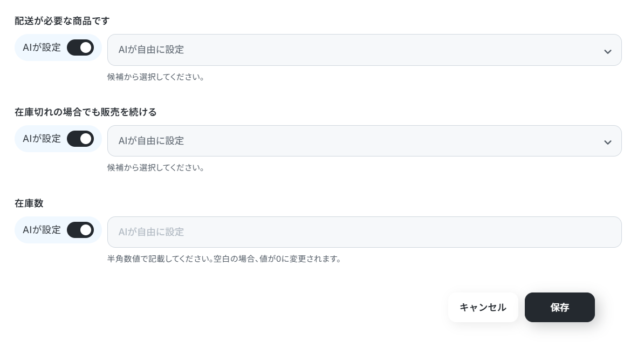Focus the 在庫数 input field
The height and width of the screenshot is (347, 644).
[364, 232]
